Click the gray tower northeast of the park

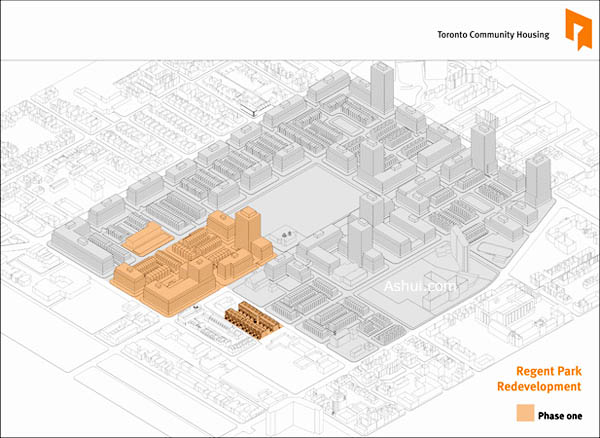coord(371,160)
